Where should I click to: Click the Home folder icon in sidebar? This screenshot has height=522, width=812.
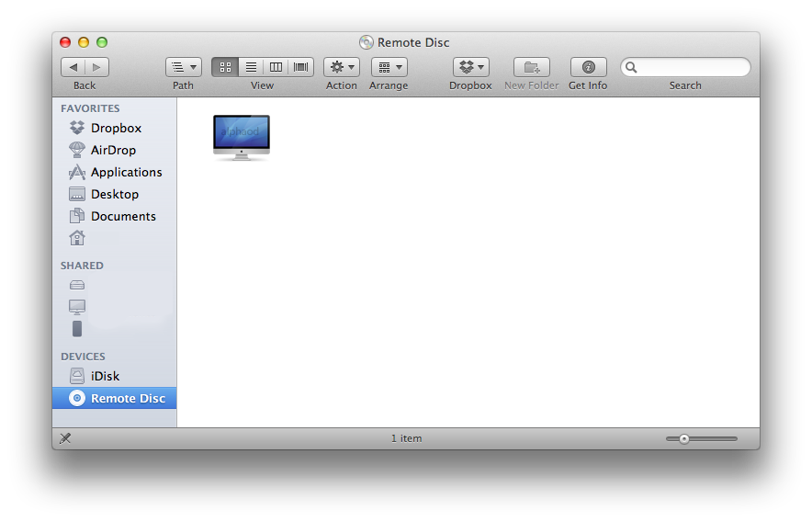point(77,238)
